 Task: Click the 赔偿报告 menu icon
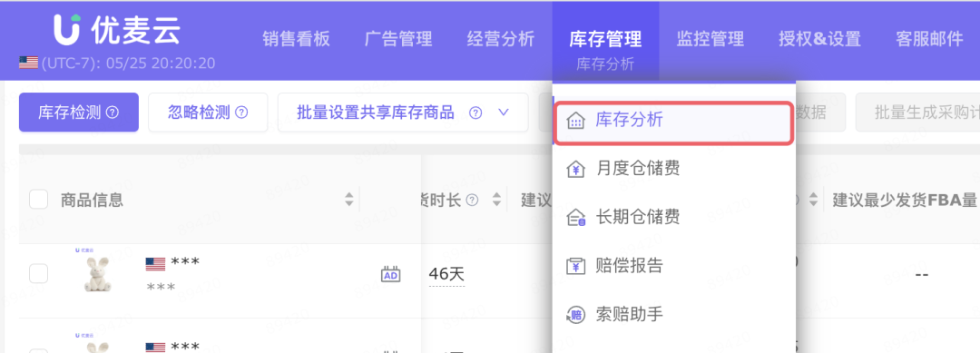[575, 266]
